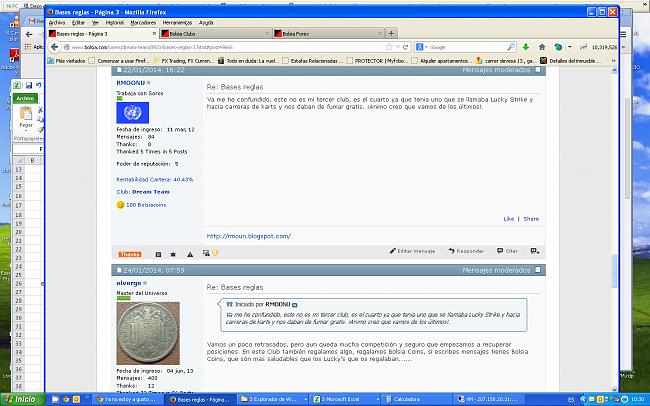Click the blog icon under RMOONU post

pos(158,254)
